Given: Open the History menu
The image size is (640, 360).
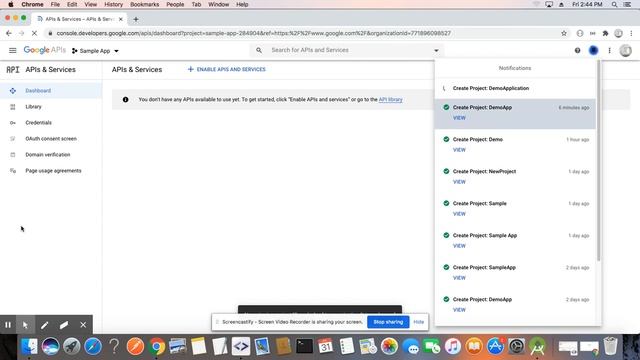Looking at the screenshot, I should (113, 4).
